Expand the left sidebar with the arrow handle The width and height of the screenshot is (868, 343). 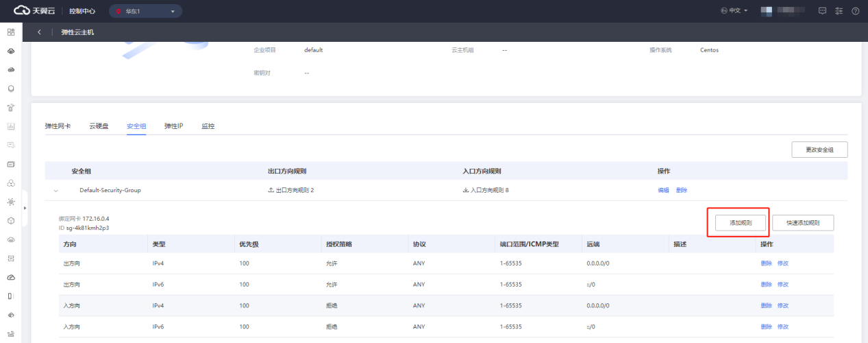(25, 207)
